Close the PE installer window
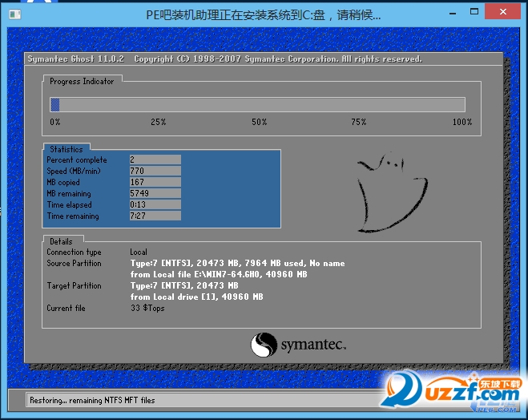Viewport: 528px width, 420px height. click(504, 11)
